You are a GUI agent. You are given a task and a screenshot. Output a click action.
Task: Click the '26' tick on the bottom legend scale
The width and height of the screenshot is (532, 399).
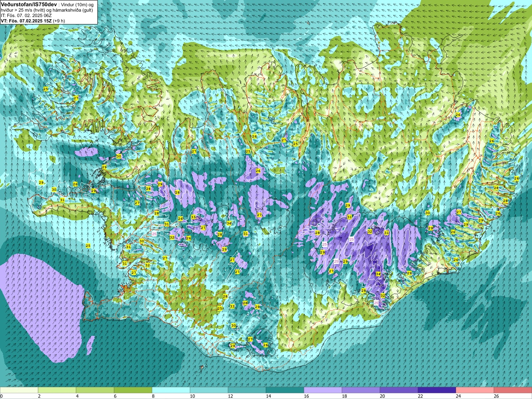496,396
